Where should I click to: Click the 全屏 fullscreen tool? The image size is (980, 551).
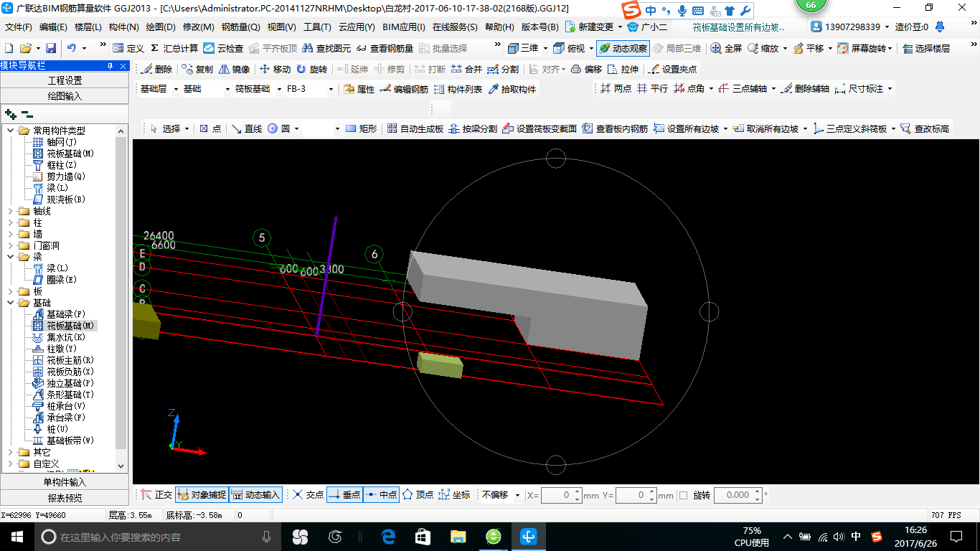click(x=726, y=48)
